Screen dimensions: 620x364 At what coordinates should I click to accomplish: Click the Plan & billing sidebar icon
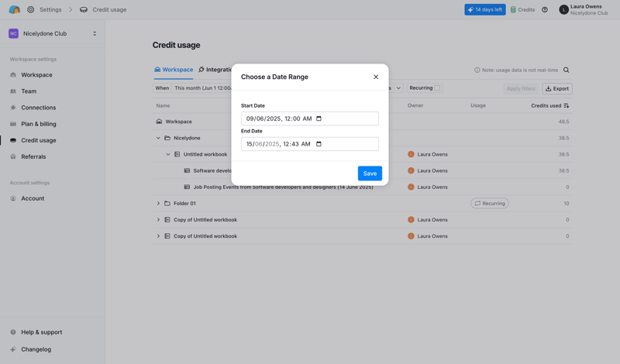pos(13,124)
